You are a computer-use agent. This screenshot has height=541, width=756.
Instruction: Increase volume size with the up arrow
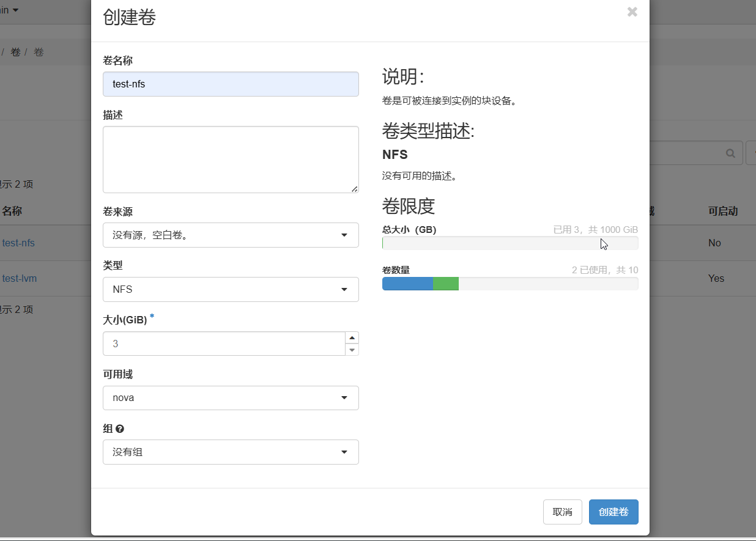point(352,337)
